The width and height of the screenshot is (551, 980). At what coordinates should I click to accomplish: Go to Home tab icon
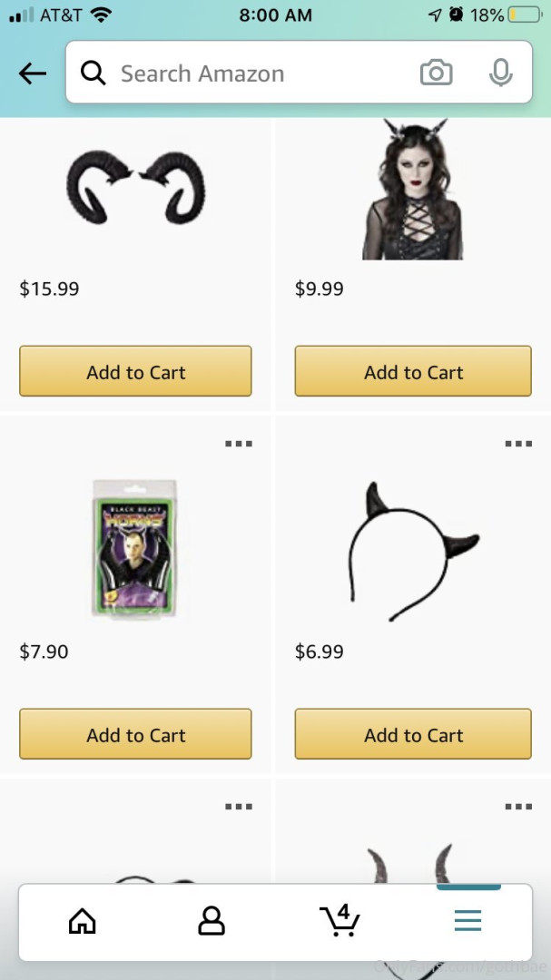82,921
